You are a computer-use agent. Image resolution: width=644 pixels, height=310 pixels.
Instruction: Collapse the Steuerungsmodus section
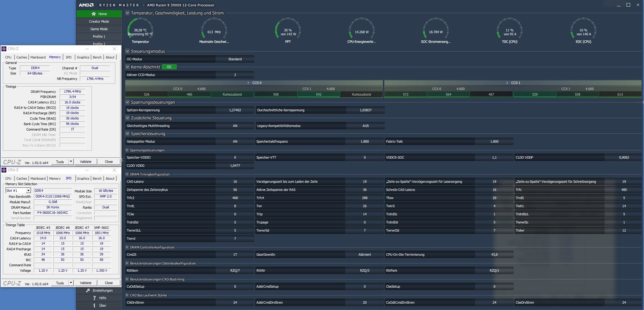tap(127, 51)
